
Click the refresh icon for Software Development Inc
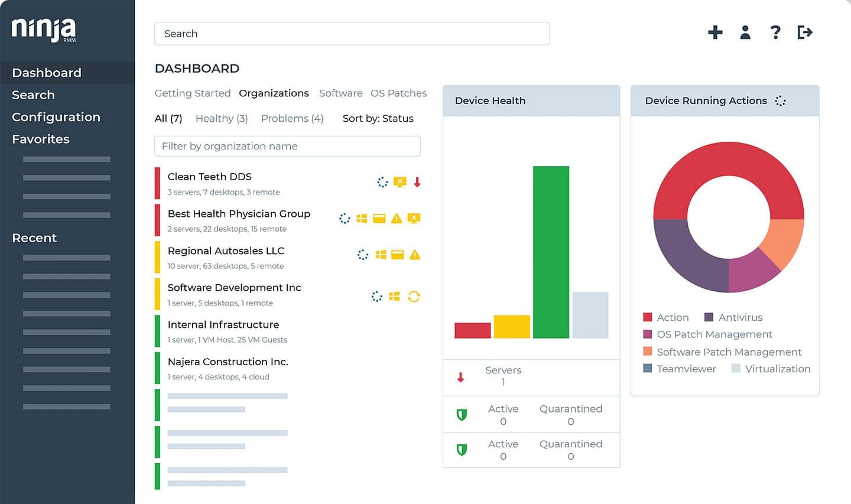414,297
